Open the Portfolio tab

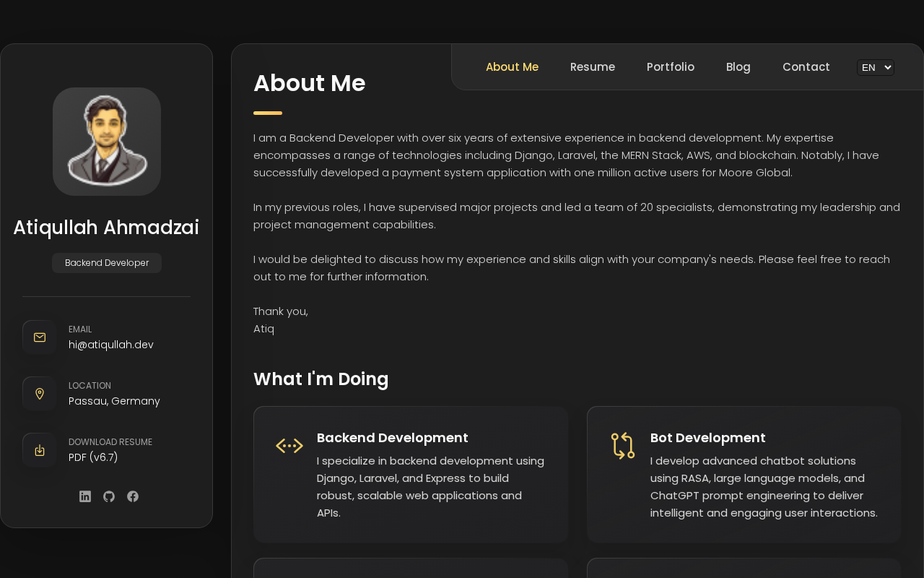[671, 67]
